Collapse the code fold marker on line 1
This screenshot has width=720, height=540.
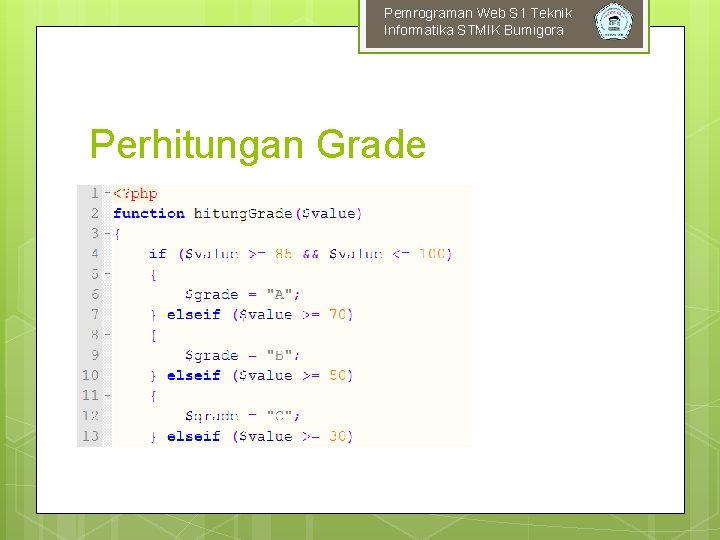[x=107, y=193]
